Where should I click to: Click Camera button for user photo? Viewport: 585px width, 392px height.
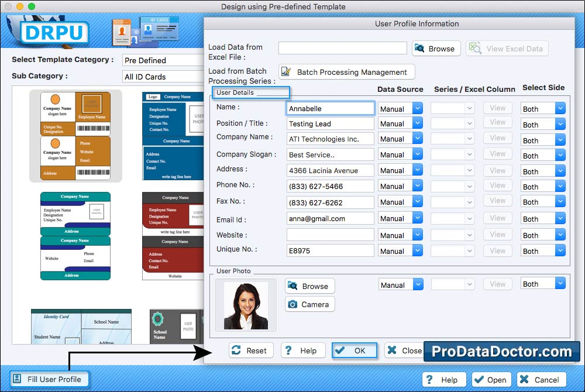[309, 304]
